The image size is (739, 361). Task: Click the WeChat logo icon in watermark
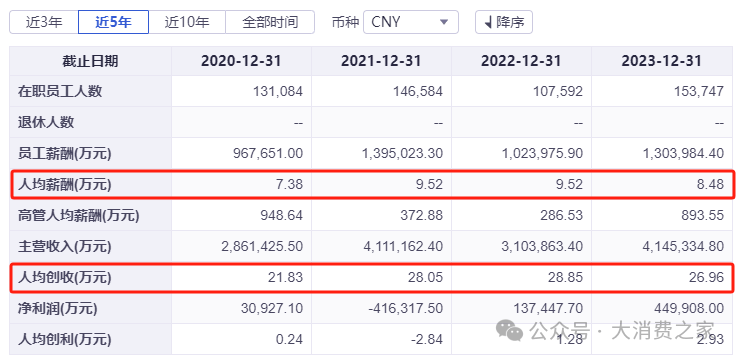[x=510, y=331]
